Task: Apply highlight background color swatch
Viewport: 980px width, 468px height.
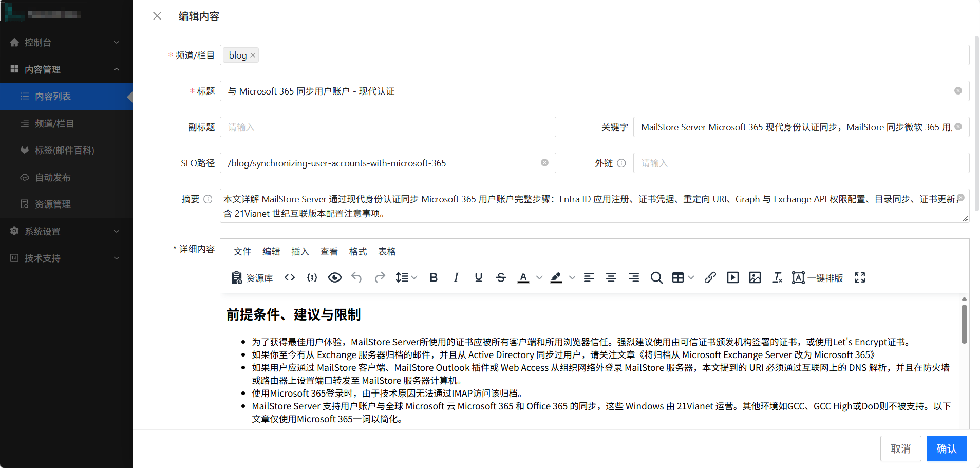Action: (556, 278)
